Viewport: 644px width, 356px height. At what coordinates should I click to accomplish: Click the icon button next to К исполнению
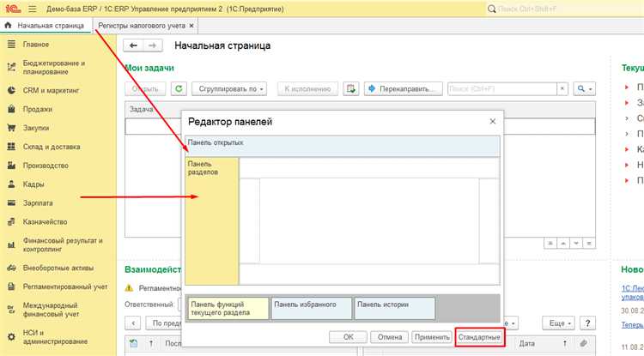coord(350,88)
